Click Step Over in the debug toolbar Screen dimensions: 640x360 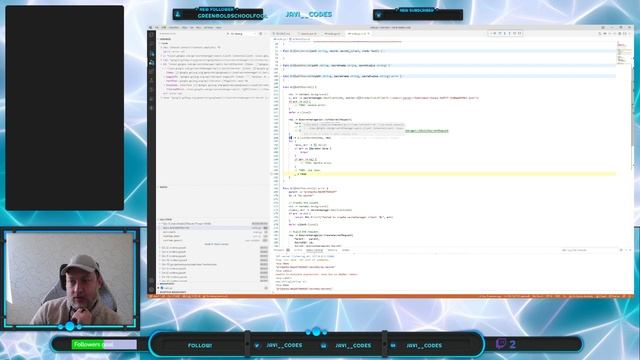(500, 33)
